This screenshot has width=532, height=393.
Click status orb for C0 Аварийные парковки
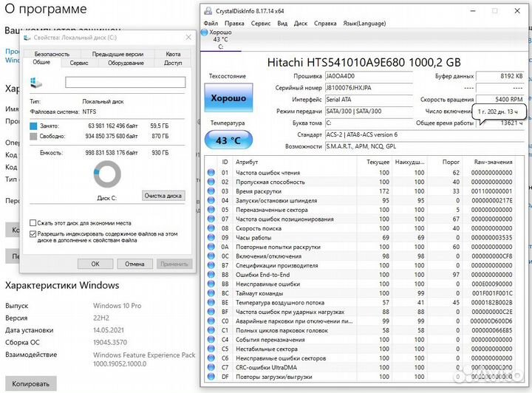click(x=211, y=321)
